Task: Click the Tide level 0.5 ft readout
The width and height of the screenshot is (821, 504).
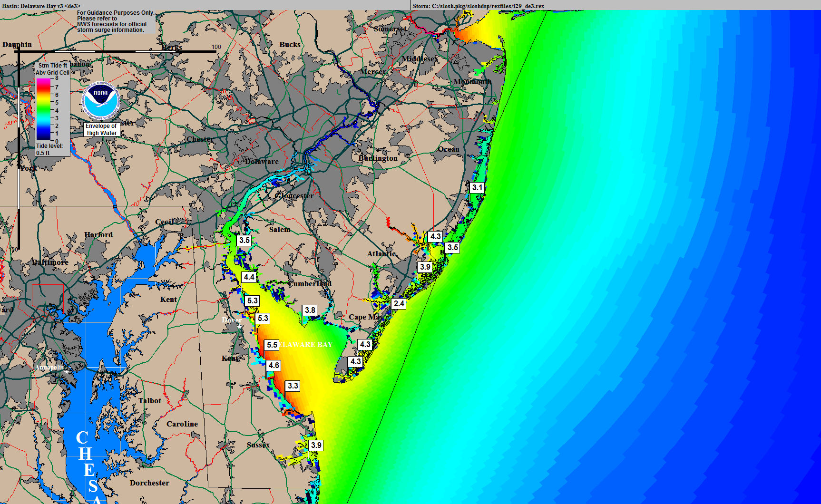Action: (49, 149)
